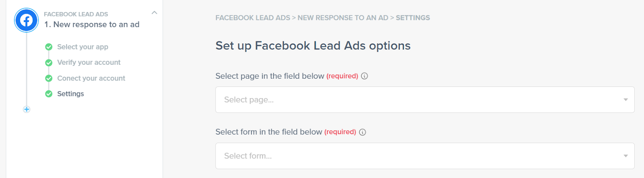Click info icon beside Select page label
Image resolution: width=644 pixels, height=178 pixels.
pos(364,76)
